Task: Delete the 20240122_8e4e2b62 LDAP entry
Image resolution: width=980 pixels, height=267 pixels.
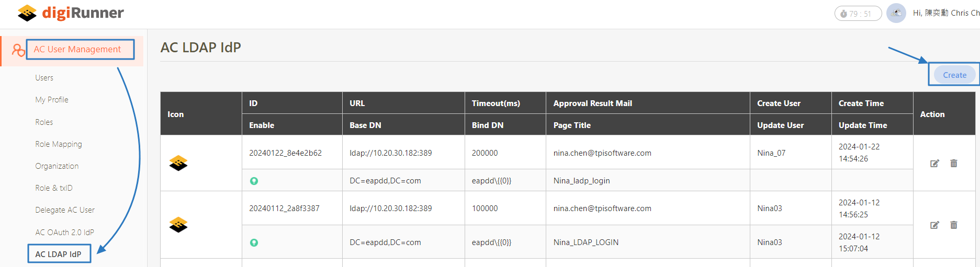Action: tap(954, 164)
